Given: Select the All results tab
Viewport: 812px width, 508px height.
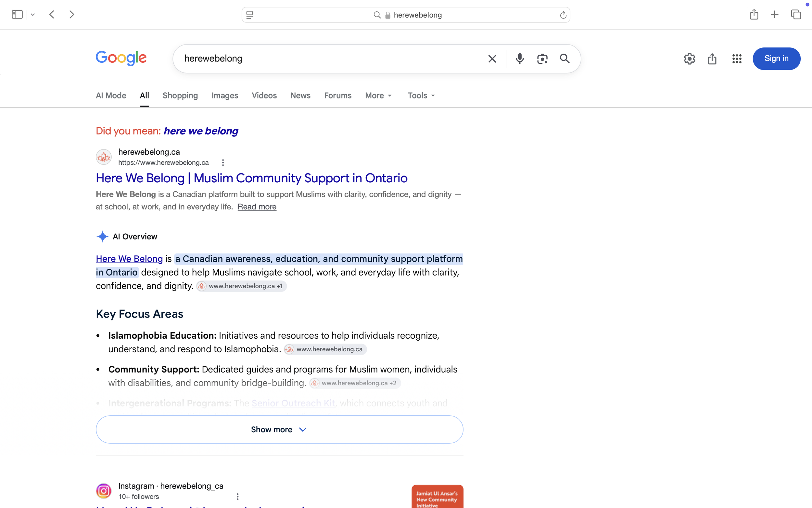Looking at the screenshot, I should pos(144,96).
